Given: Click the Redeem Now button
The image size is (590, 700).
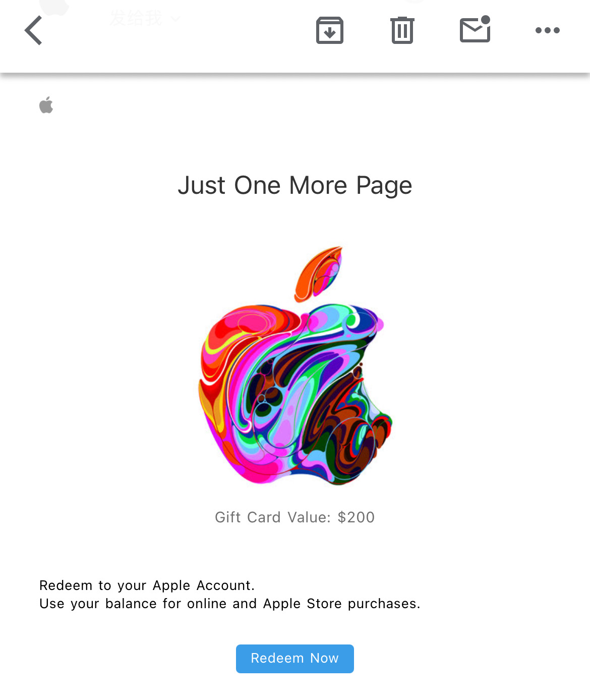Looking at the screenshot, I should [x=295, y=659].
